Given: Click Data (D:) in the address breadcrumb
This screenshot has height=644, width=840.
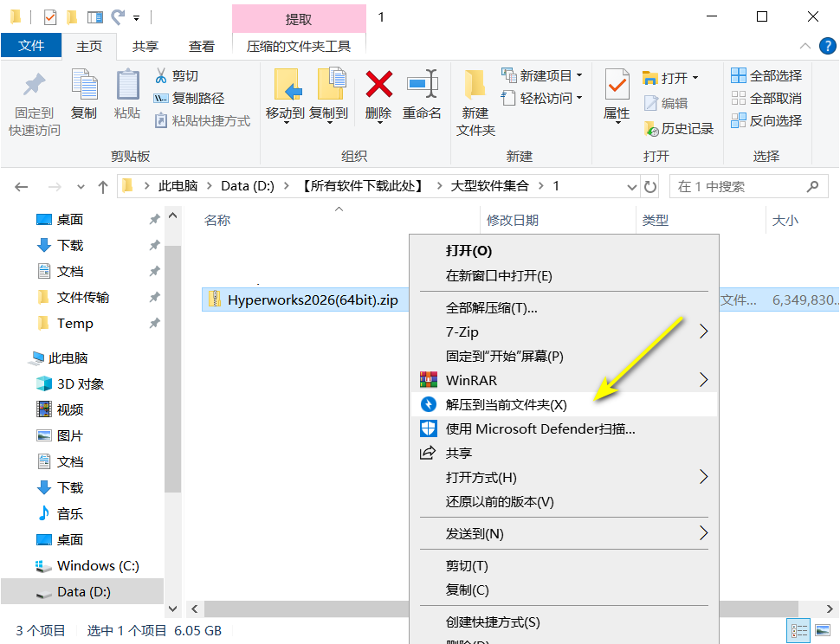Looking at the screenshot, I should click(248, 186).
